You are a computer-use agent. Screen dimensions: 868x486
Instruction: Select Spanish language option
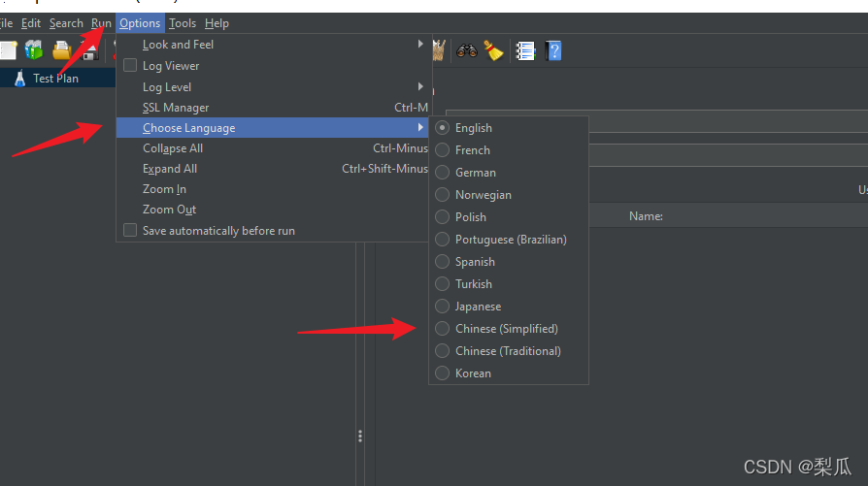coord(442,262)
